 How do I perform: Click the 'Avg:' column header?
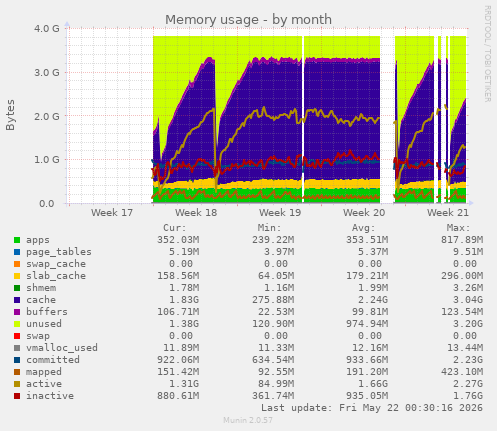[364, 228]
